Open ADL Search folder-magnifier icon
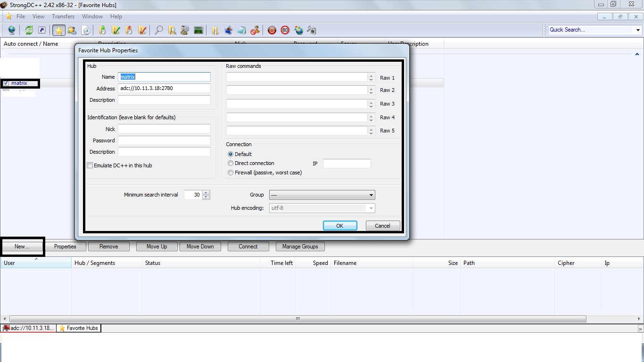The width and height of the screenshot is (644, 362). 172,30
